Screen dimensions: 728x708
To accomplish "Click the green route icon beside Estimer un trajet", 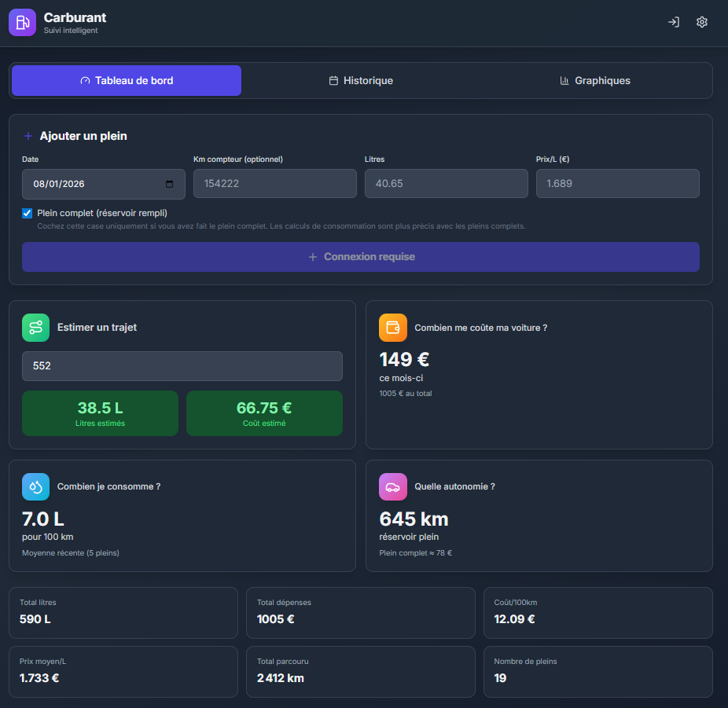I will 35,328.
